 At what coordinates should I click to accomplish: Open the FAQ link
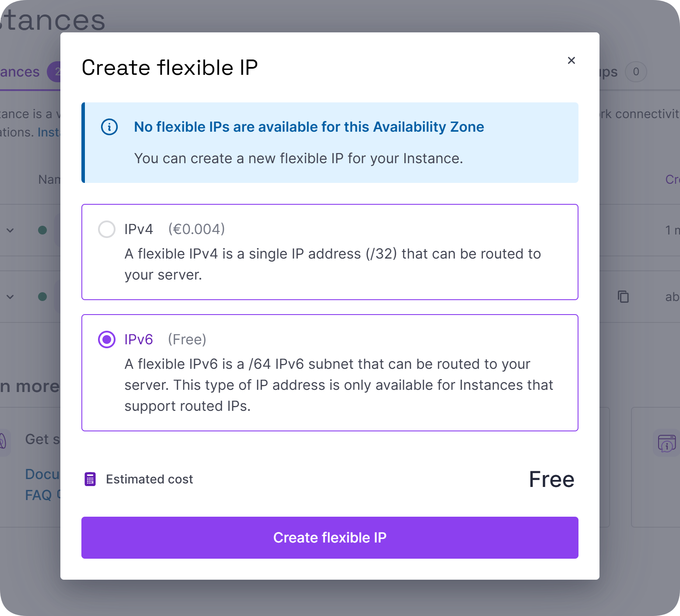tap(39, 495)
